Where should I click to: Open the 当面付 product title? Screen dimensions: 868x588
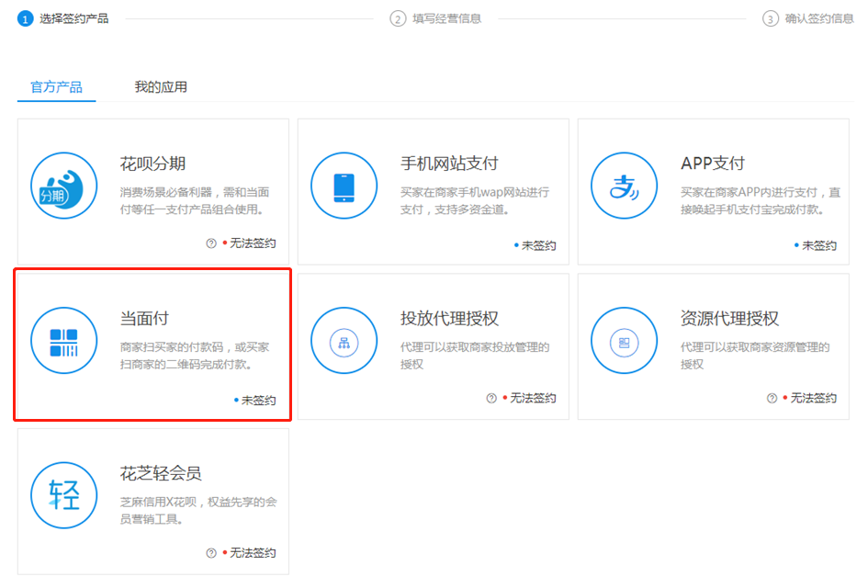tap(144, 318)
